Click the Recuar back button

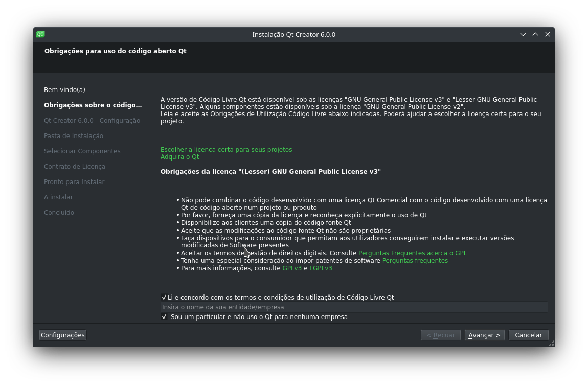[x=440, y=335]
